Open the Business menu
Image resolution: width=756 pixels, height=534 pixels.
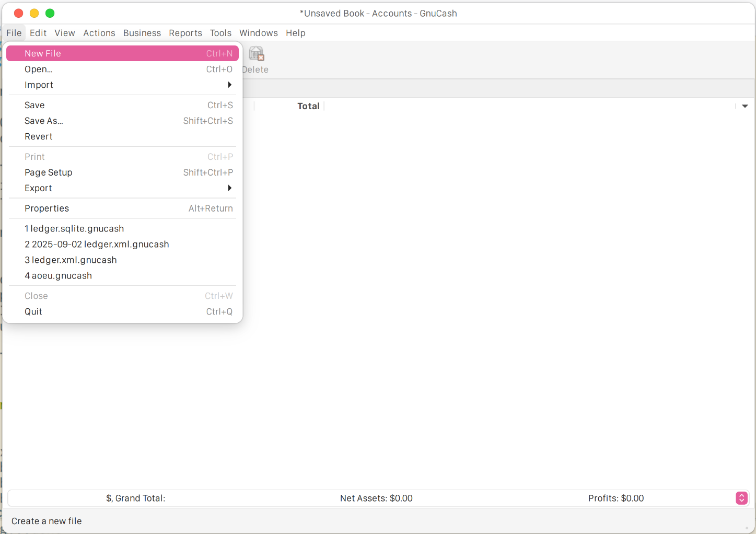(142, 32)
